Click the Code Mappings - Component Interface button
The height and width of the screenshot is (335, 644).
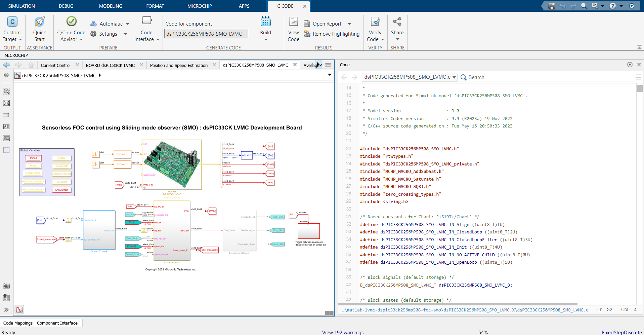41,323
